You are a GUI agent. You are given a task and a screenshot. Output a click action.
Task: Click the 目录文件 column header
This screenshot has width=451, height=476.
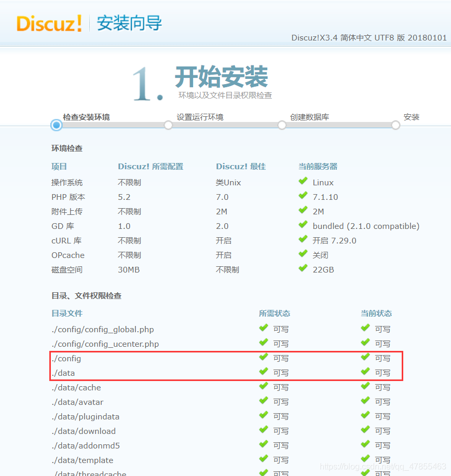[67, 314]
